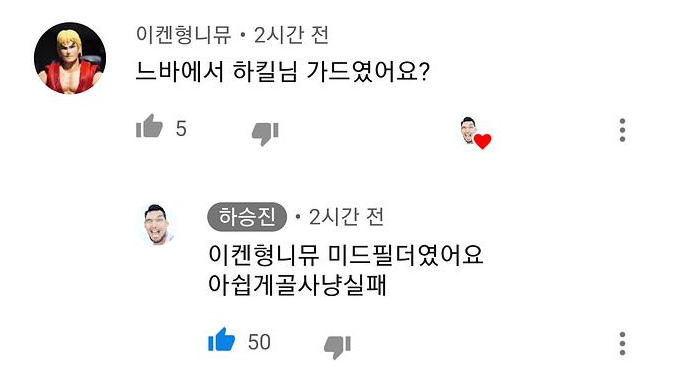The height and width of the screenshot is (385, 687).
Task: Select the comment text 느바에서 하킬님 가드였어요?
Action: tap(283, 71)
